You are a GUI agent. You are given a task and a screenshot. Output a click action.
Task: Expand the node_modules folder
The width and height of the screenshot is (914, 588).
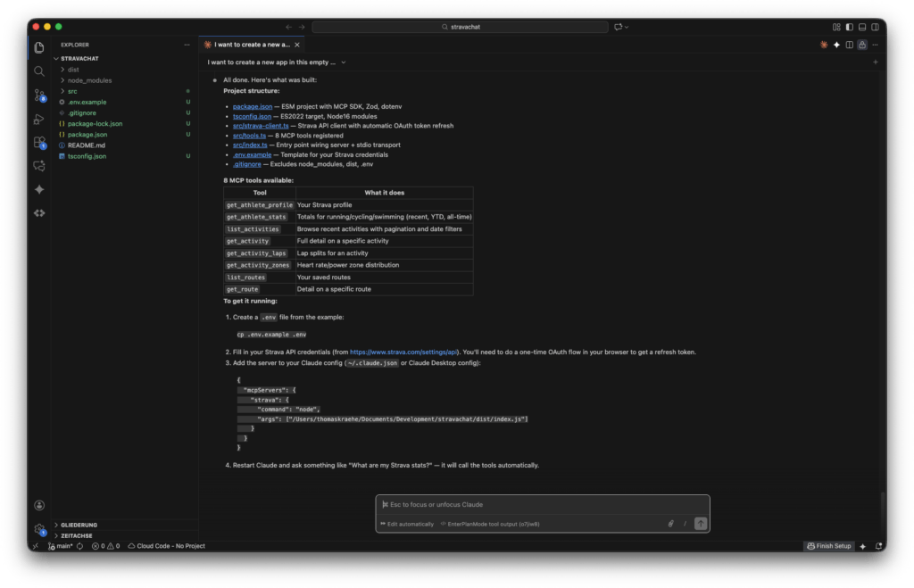[89, 80]
